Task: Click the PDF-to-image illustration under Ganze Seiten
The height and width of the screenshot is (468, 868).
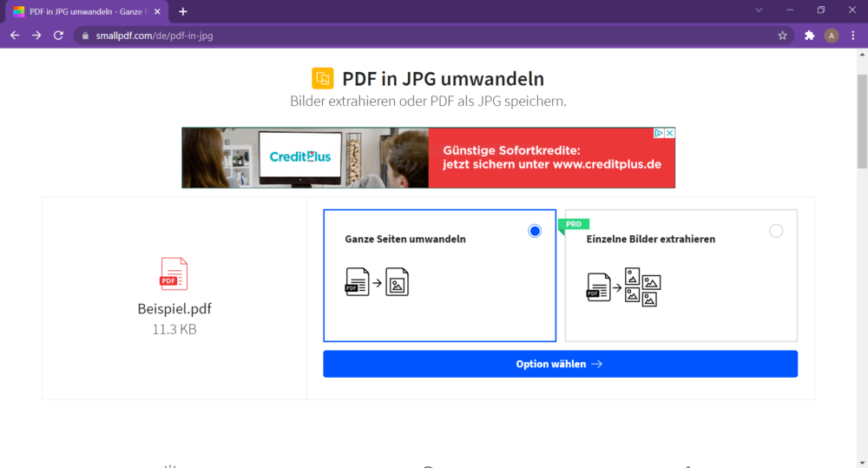Action: coord(377,282)
